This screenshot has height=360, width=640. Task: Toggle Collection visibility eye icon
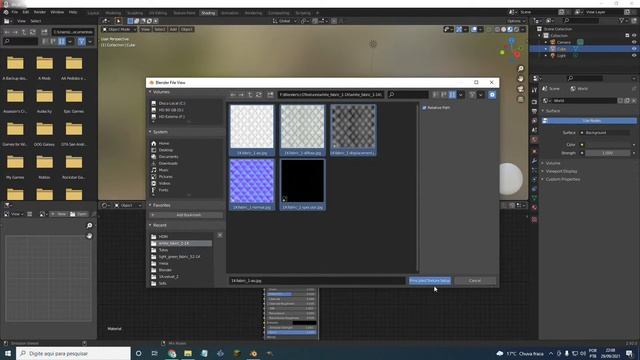634,36
